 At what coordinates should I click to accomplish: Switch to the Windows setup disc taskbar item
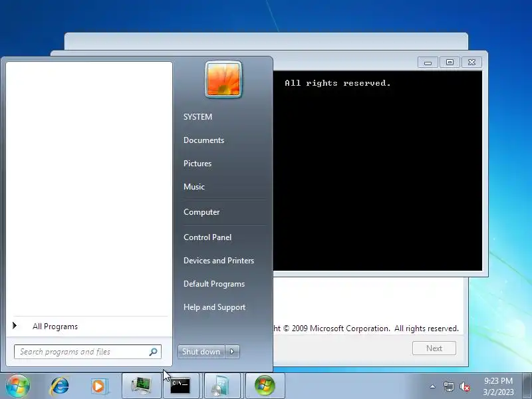(x=223, y=386)
